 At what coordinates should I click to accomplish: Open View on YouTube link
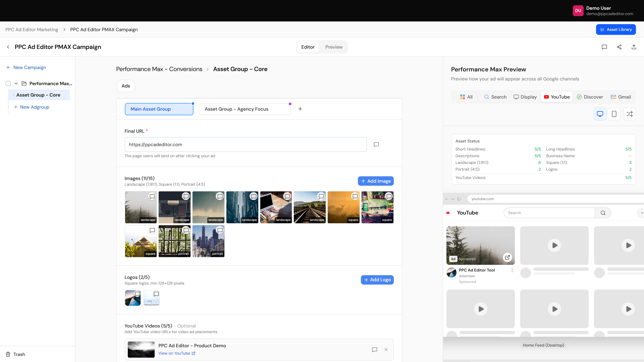177,353
